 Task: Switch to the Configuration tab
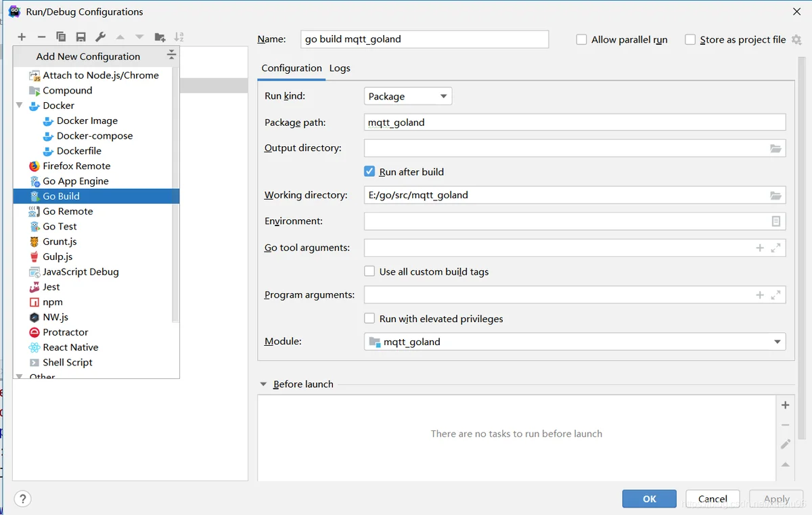(x=292, y=68)
